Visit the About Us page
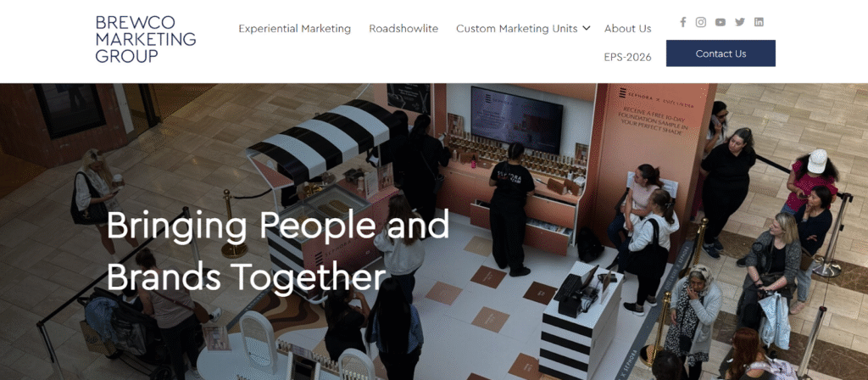This screenshot has height=380, width=868. click(x=628, y=28)
